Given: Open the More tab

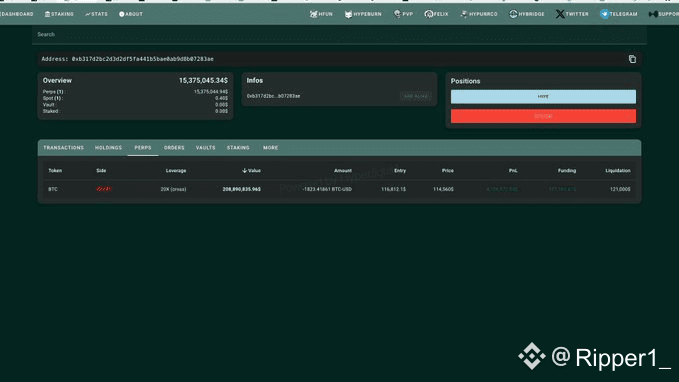Looking at the screenshot, I should 271,148.
